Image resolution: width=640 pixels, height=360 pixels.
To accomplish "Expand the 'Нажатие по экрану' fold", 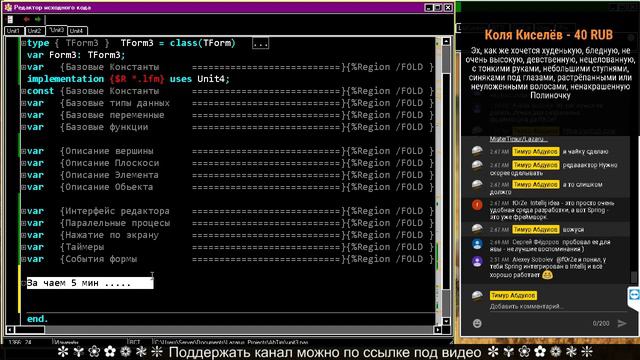I will (x=24, y=235).
